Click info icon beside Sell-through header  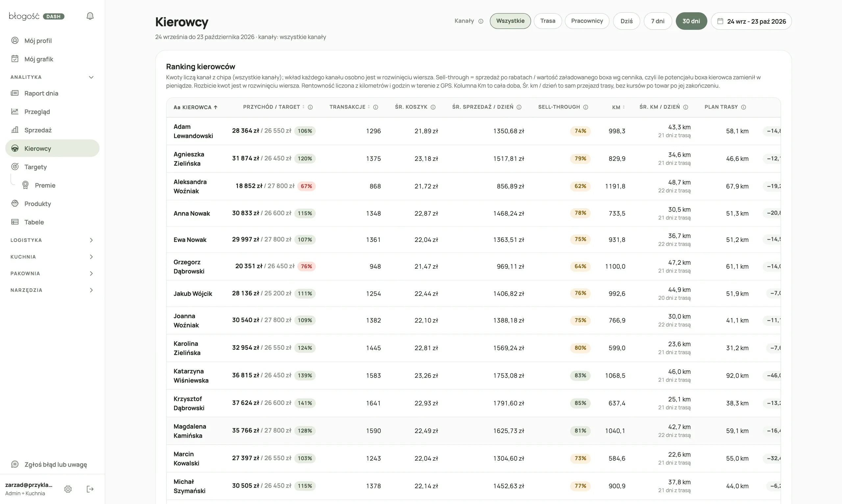585,107
